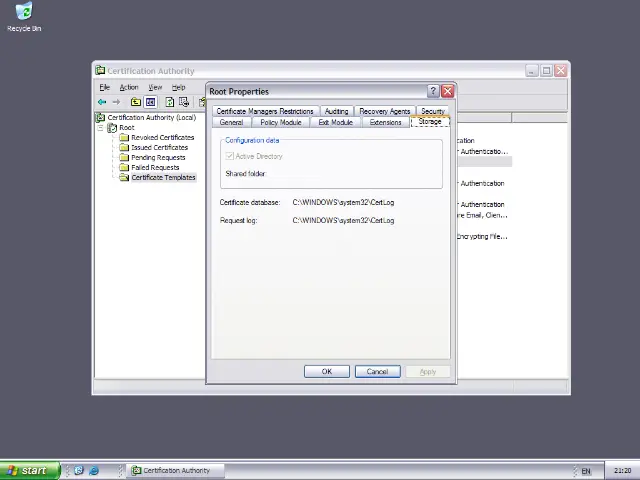Viewport: 640px width, 480px height.
Task: Switch to the General tab
Action: click(x=231, y=122)
